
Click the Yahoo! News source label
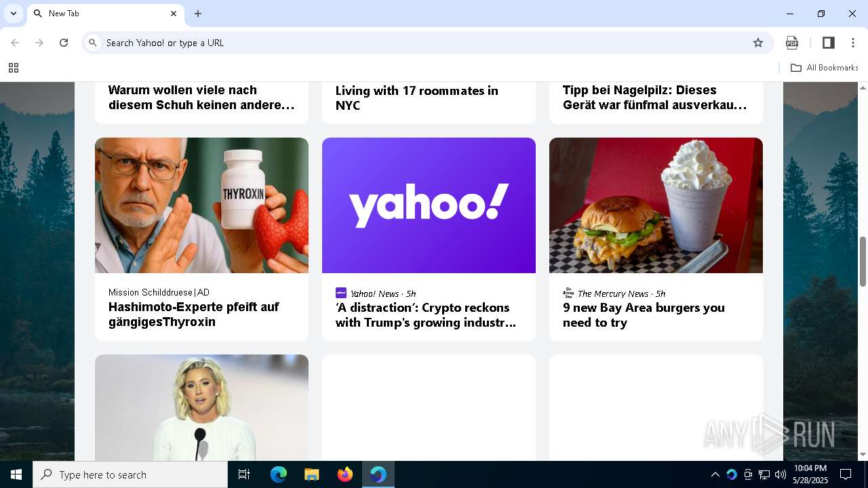click(374, 293)
